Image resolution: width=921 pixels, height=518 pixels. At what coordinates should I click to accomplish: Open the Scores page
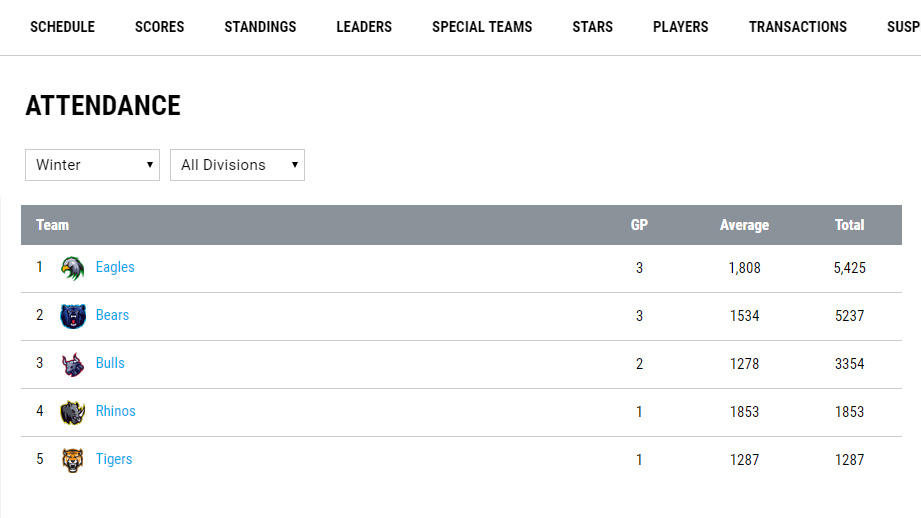click(x=160, y=27)
